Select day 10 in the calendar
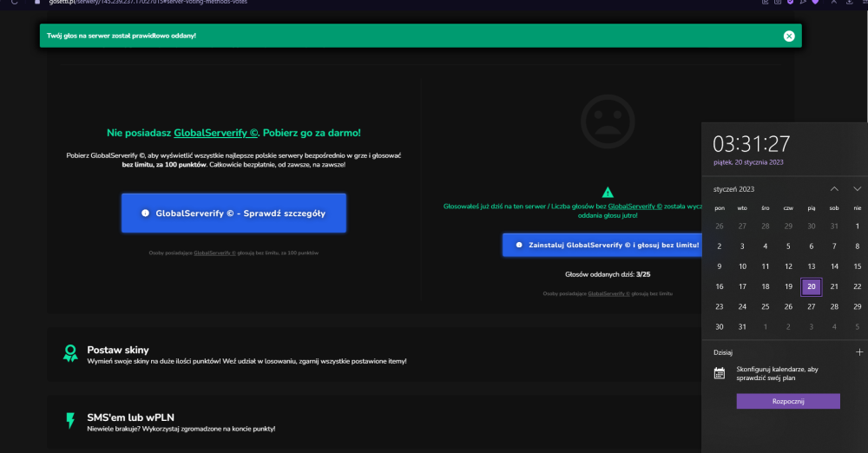868x453 pixels. tap(742, 266)
